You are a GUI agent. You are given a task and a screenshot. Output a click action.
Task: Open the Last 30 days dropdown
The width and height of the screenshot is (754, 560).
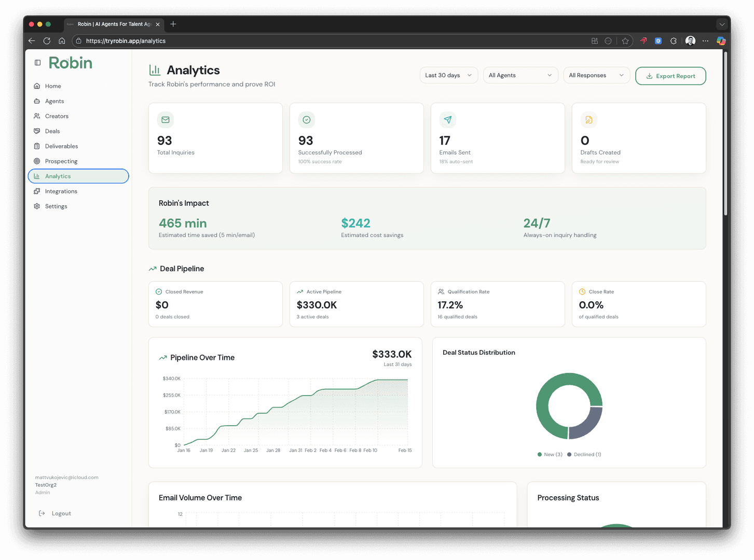pos(448,75)
